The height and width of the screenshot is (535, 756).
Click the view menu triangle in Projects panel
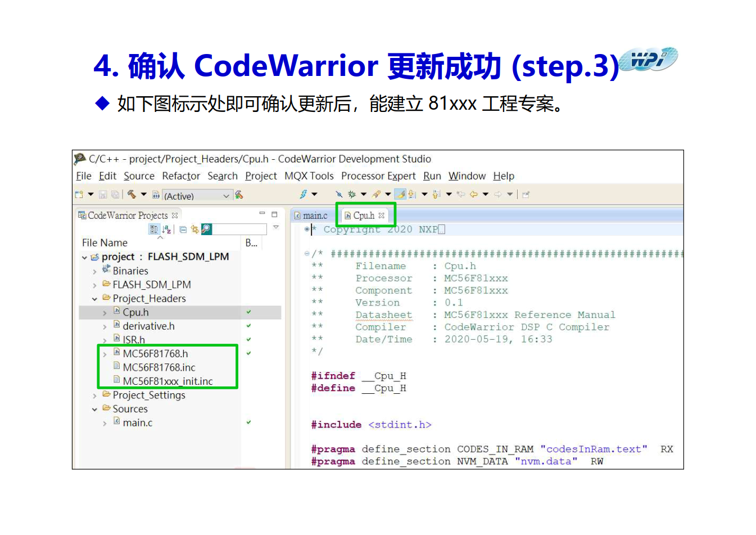[276, 227]
